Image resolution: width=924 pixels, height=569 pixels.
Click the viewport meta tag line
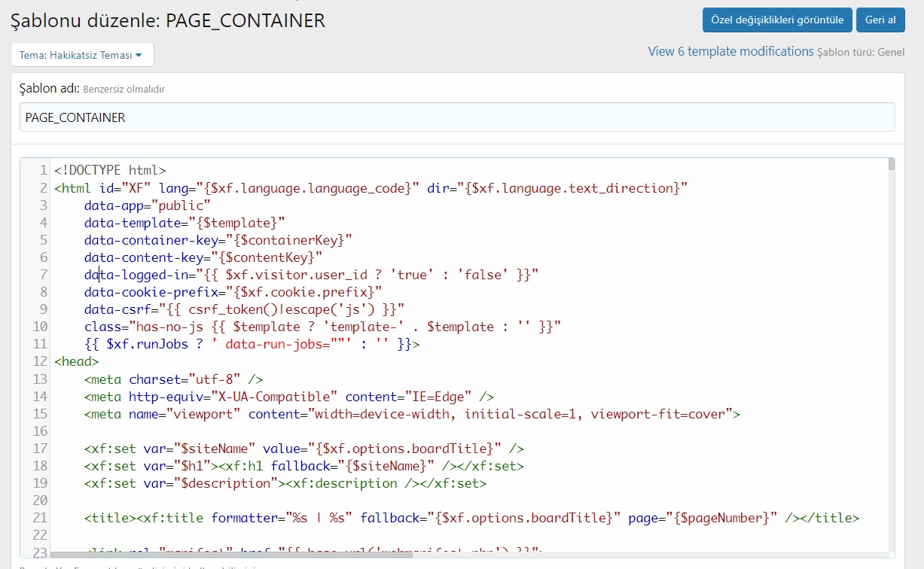413,413
